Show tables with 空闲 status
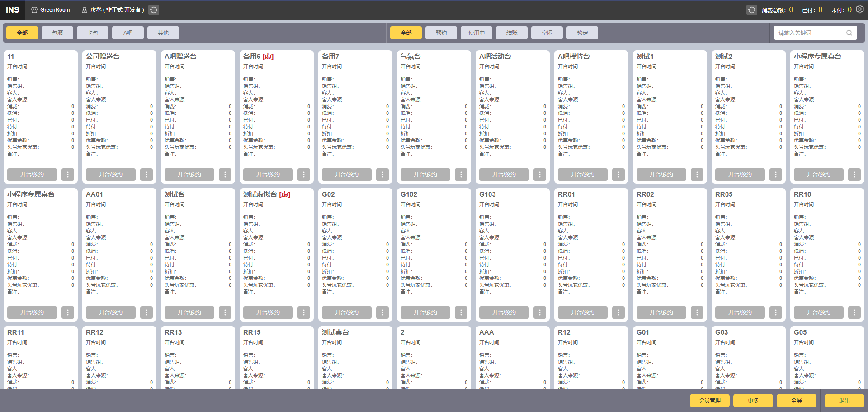Image resolution: width=868 pixels, height=412 pixels. (547, 33)
